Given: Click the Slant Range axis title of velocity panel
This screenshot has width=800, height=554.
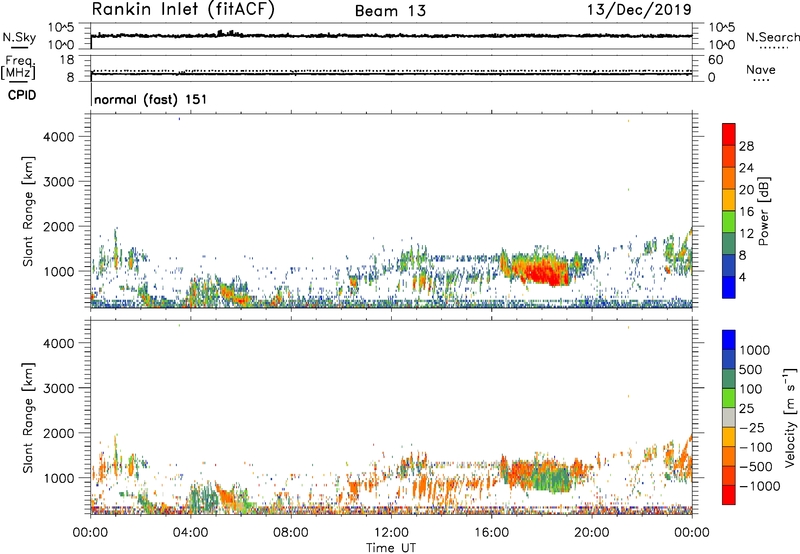Looking at the screenshot, I should [x=28, y=418].
